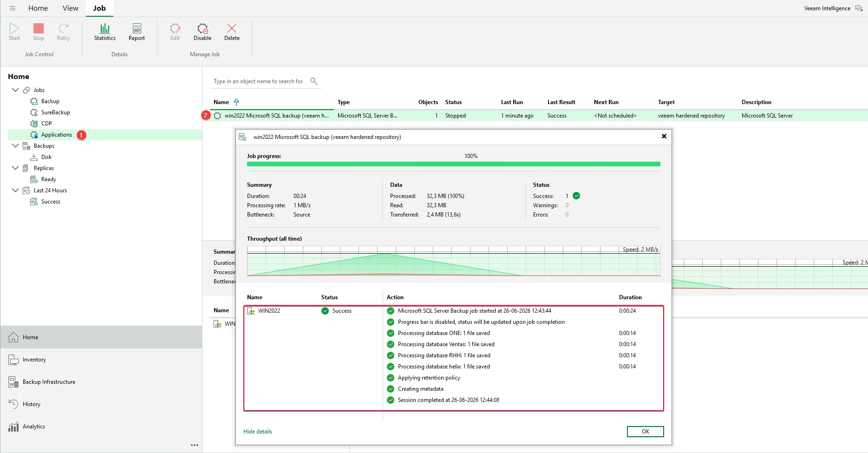Select CDP in the tree
This screenshot has width=868, height=453.
point(46,124)
